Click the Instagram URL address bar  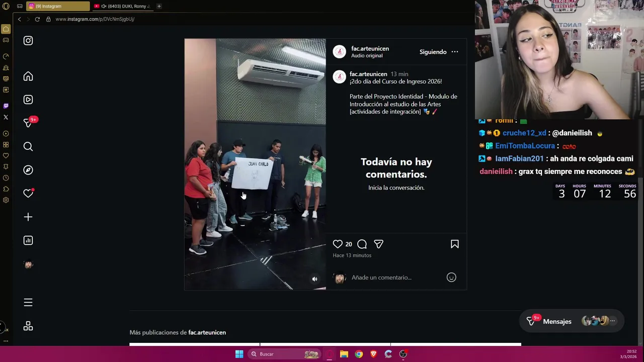click(x=95, y=19)
